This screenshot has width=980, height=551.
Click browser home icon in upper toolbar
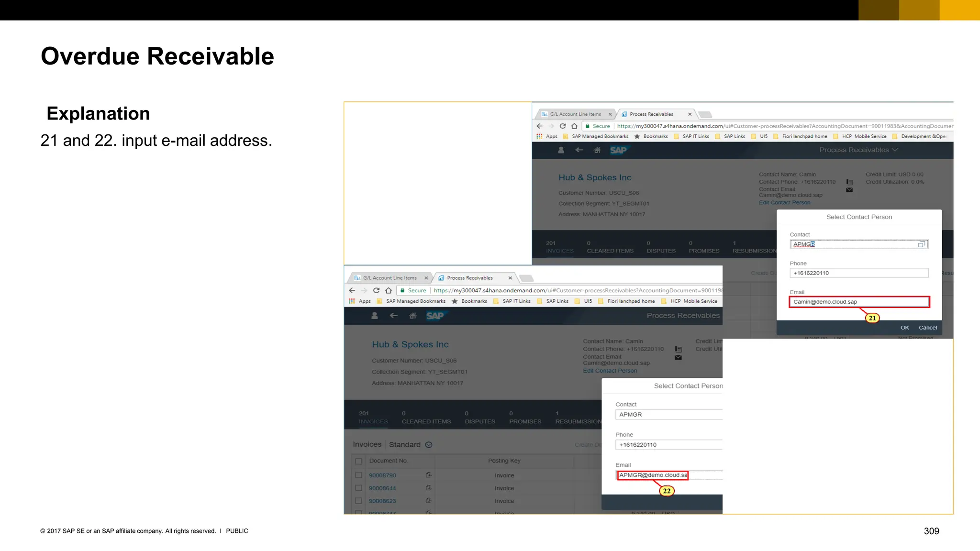point(574,126)
